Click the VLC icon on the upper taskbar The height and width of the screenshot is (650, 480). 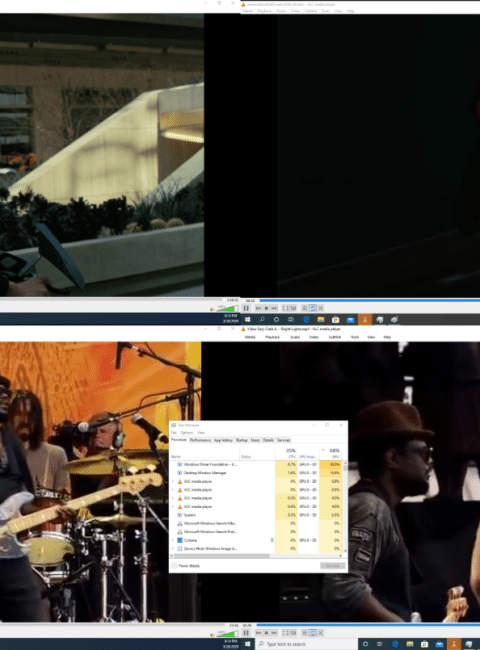pyautogui.click(x=365, y=319)
